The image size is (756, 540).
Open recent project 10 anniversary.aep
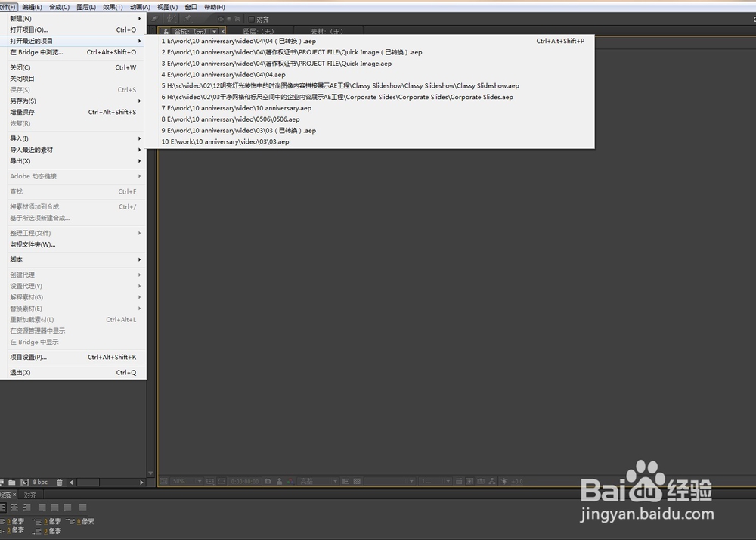pyautogui.click(x=370, y=108)
